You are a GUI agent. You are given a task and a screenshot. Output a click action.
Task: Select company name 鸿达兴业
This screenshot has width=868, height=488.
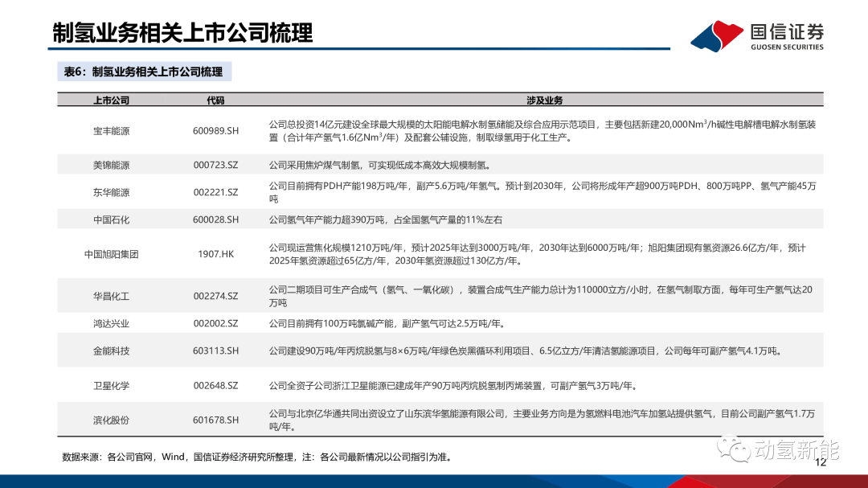pyautogui.click(x=111, y=323)
